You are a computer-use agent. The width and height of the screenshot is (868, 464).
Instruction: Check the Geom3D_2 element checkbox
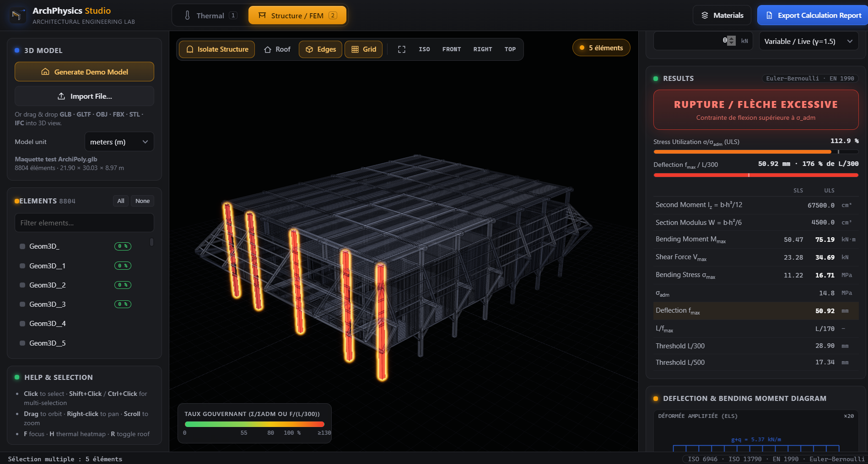(22, 285)
